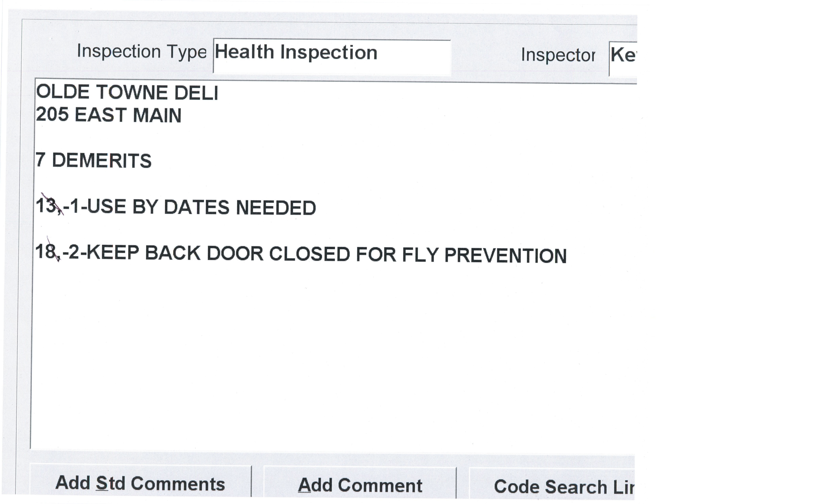This screenshot has height=504, width=830.
Task: Click the word PREVENTION in comments
Action: click(505, 256)
